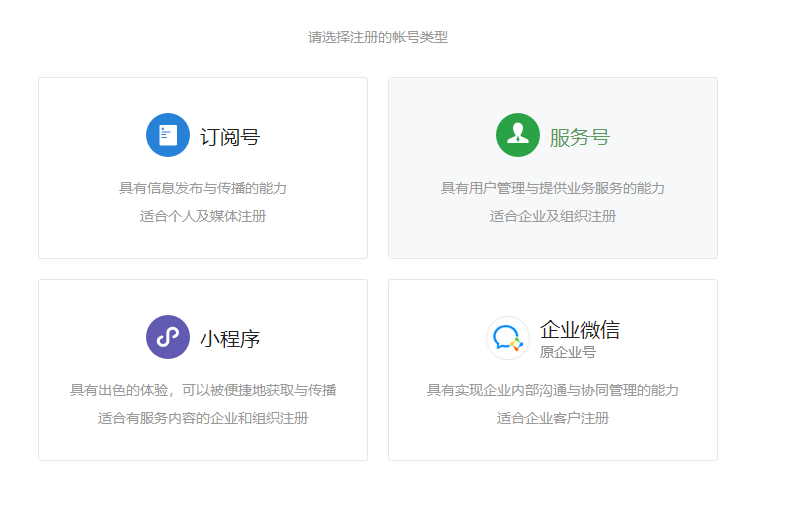789x506 pixels.
Task: Click text 具有信息发布与传播的能力
Action: tap(203, 188)
